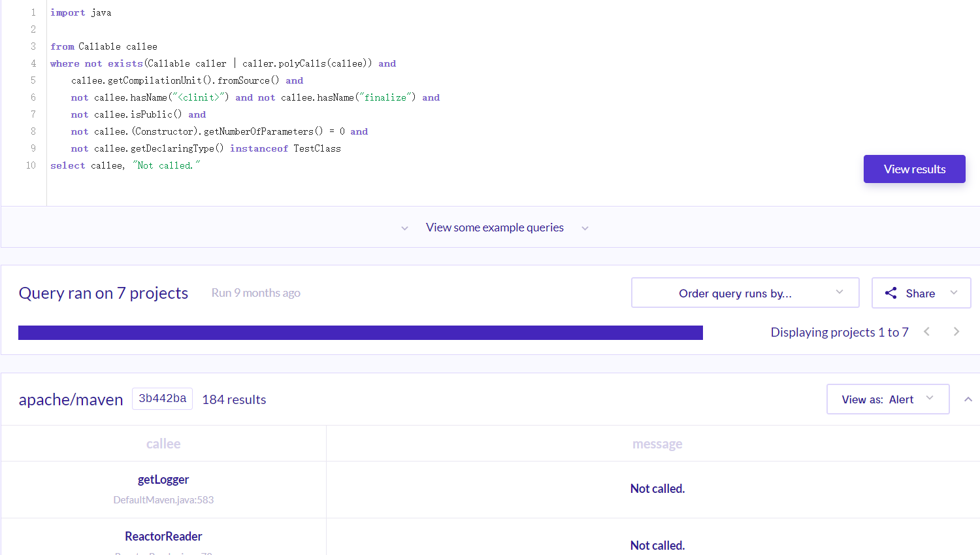The height and width of the screenshot is (555, 980).
Task: Open the View as: Alert dropdown
Action: click(887, 399)
